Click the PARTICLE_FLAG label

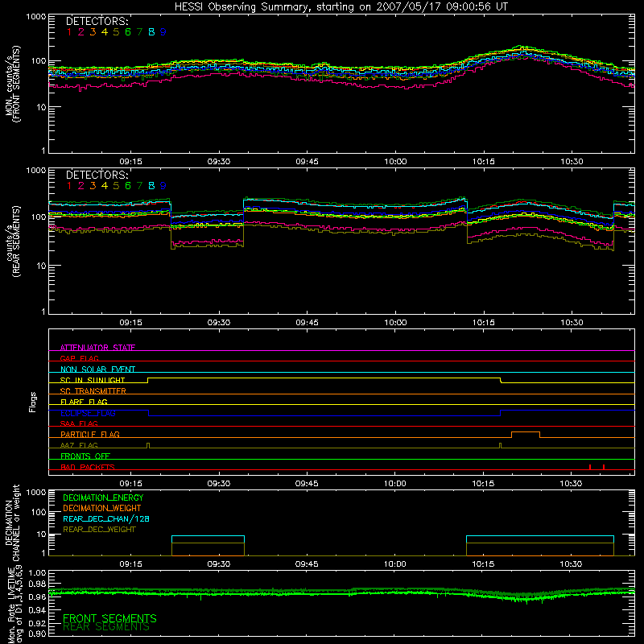point(90,434)
